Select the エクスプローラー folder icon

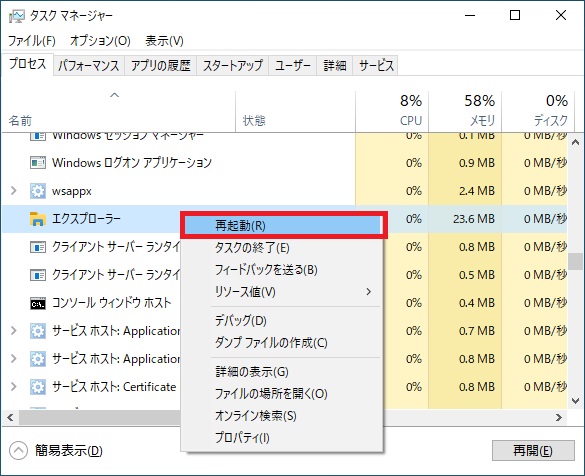pyautogui.click(x=38, y=219)
